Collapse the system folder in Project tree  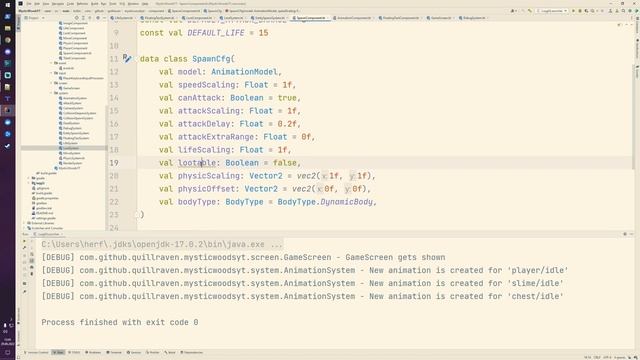point(52,93)
